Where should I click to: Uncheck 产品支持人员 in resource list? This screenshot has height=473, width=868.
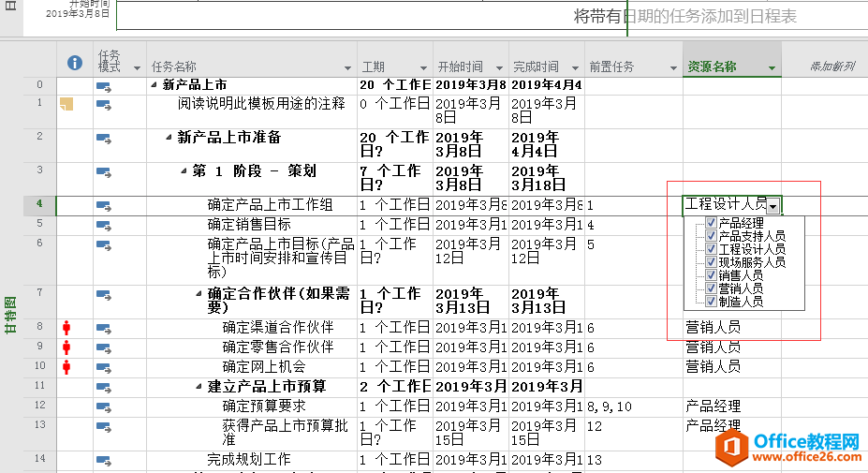pyautogui.click(x=712, y=236)
